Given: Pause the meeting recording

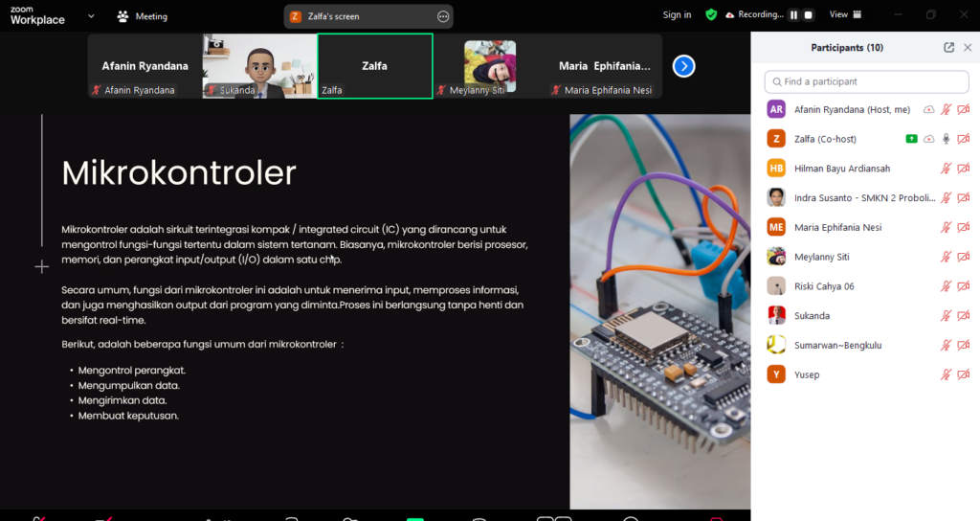Looking at the screenshot, I should click(x=793, y=15).
